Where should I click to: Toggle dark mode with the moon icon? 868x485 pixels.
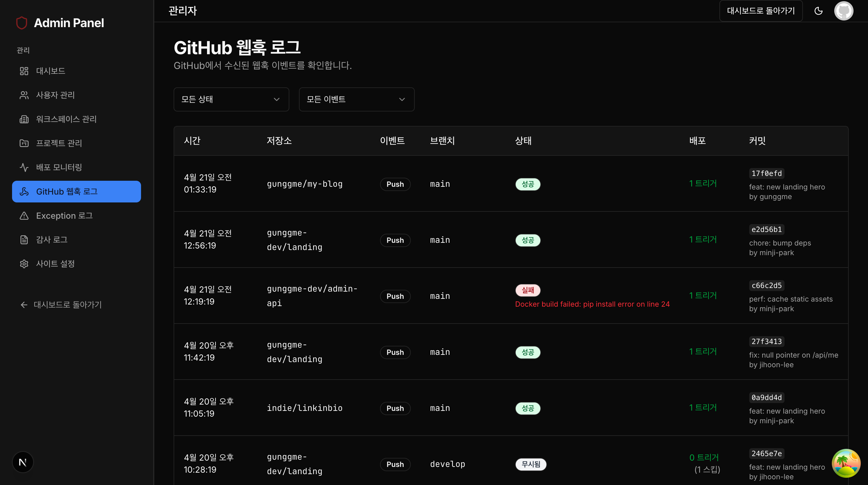(819, 11)
